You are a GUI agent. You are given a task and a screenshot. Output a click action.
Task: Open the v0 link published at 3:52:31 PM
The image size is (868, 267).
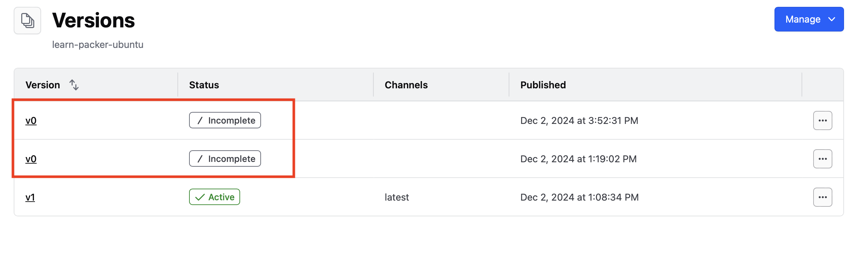pos(31,120)
